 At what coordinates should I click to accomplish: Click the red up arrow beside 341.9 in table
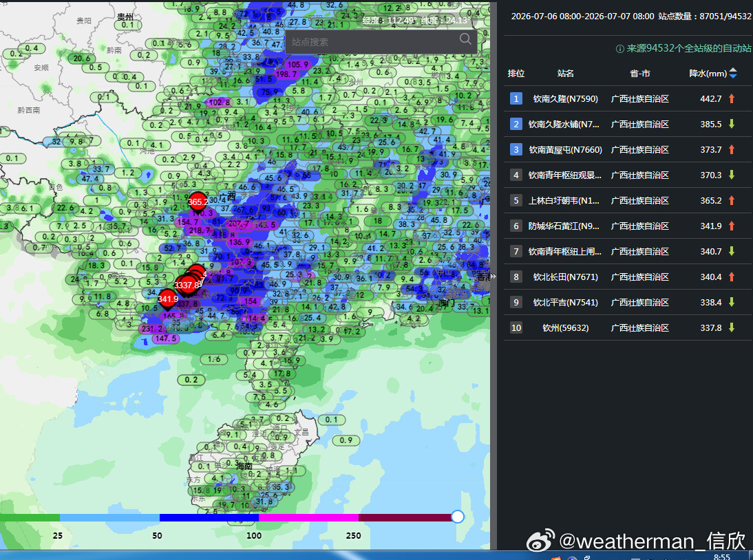pyautogui.click(x=732, y=226)
